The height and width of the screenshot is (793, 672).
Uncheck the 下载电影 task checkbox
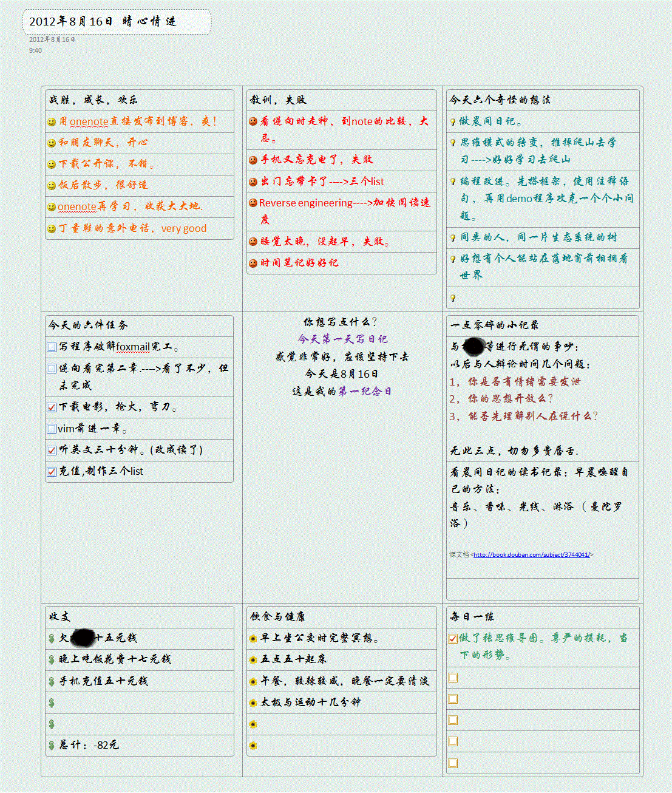[x=52, y=407]
